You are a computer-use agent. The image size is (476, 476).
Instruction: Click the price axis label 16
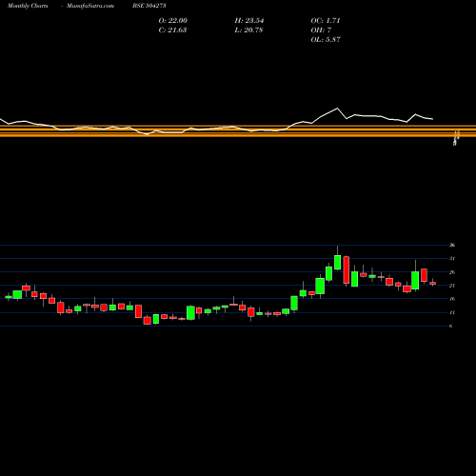452,299
